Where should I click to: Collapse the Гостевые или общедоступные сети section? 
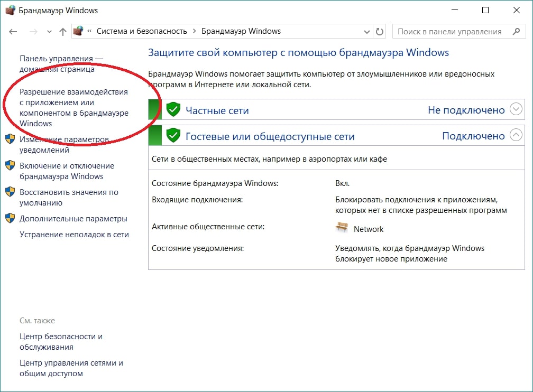pos(516,135)
